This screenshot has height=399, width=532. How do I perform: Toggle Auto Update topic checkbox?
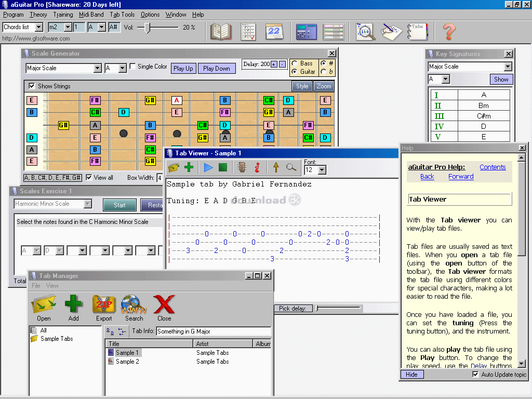point(476,374)
